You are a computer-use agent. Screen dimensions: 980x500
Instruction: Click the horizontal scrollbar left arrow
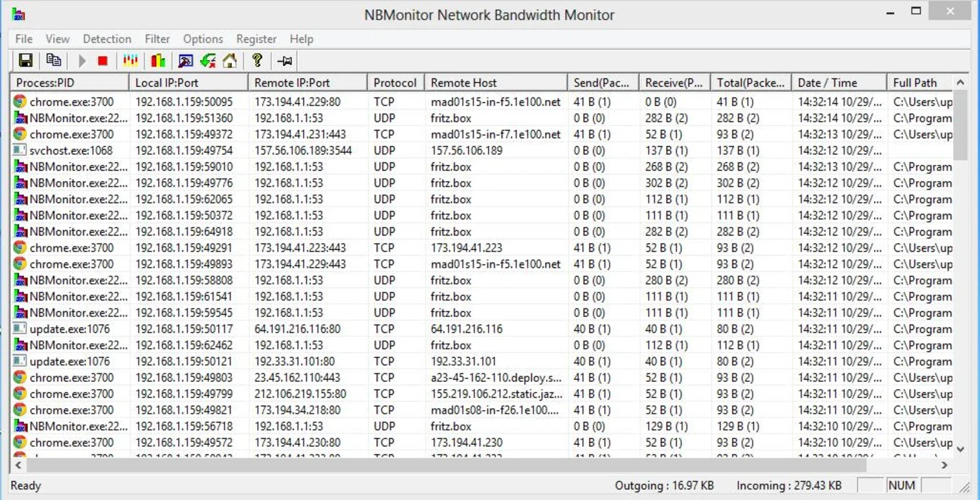coord(18,465)
